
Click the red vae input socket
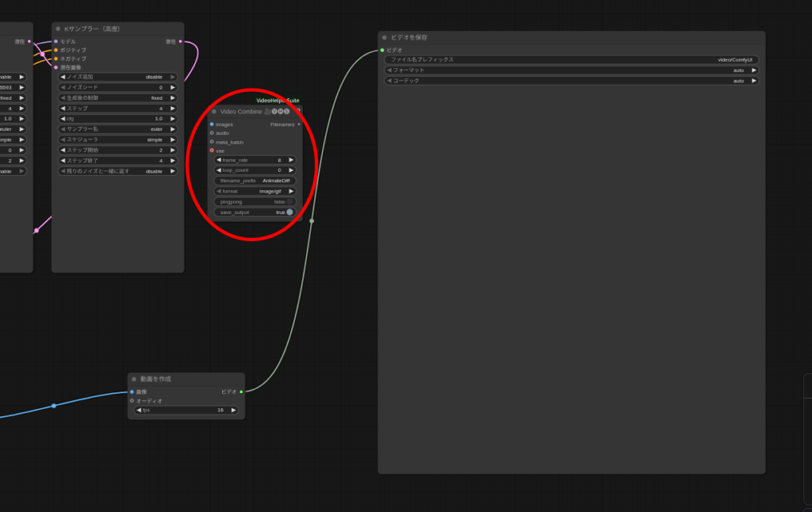pyautogui.click(x=212, y=151)
